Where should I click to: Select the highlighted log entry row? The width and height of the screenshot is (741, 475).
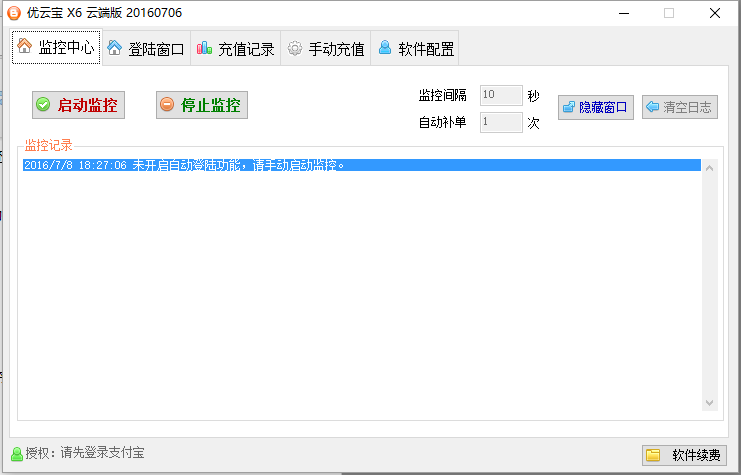[x=360, y=165]
